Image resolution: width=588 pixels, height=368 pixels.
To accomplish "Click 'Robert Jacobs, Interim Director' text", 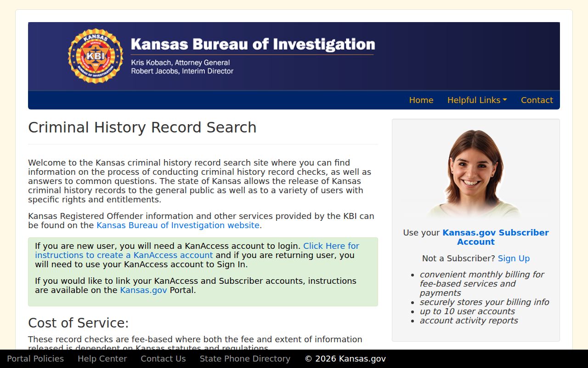I will (182, 71).
